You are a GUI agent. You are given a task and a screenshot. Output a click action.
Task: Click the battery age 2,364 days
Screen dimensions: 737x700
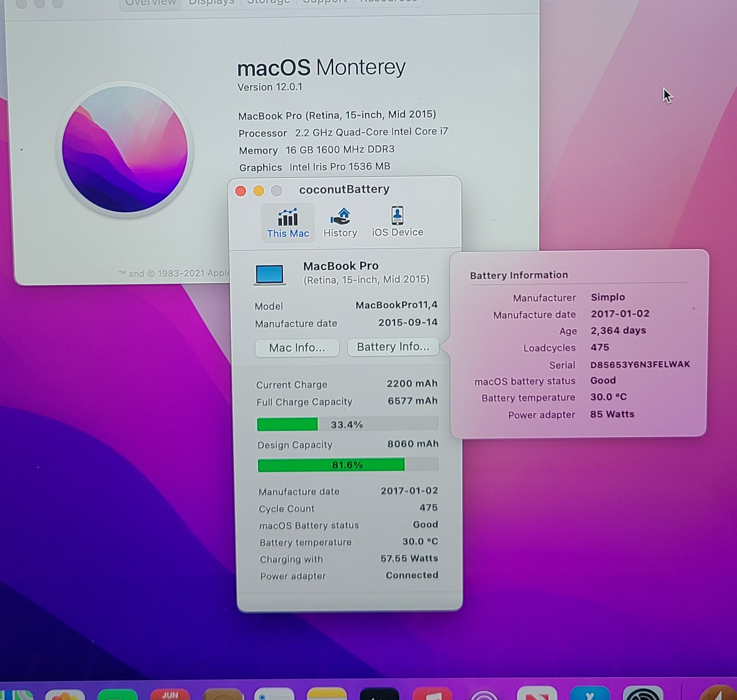[x=618, y=330]
